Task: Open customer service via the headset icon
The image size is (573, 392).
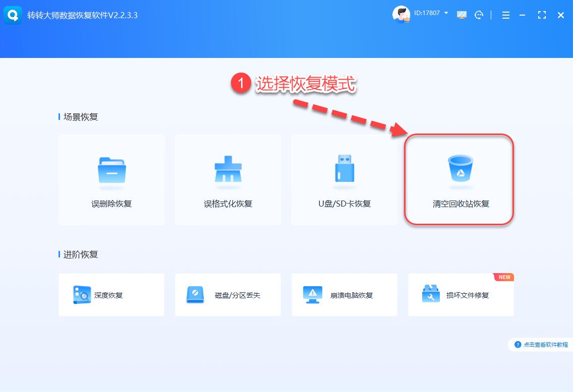Action: tap(479, 15)
